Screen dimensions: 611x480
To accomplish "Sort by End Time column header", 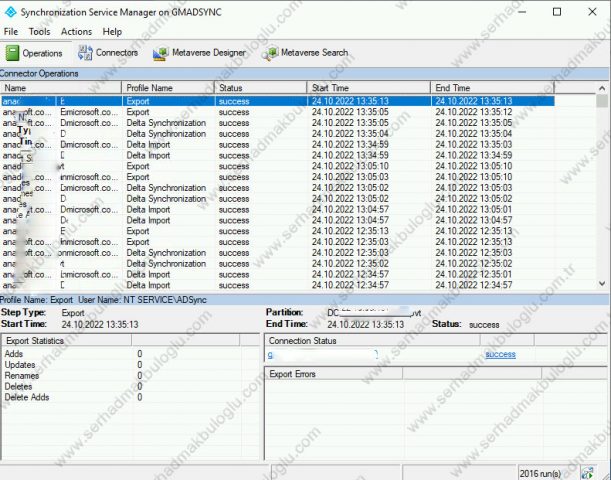I will pyautogui.click(x=492, y=88).
